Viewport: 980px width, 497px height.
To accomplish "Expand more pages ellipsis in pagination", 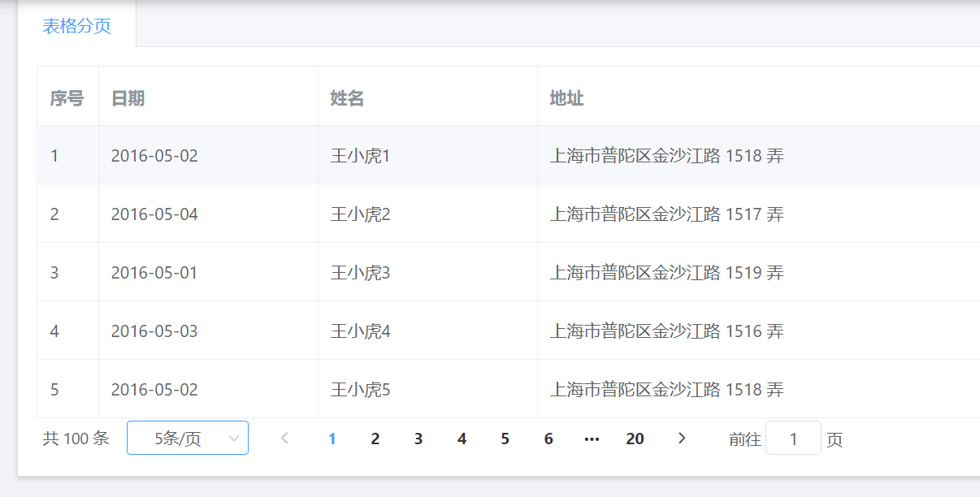I will tap(592, 439).
